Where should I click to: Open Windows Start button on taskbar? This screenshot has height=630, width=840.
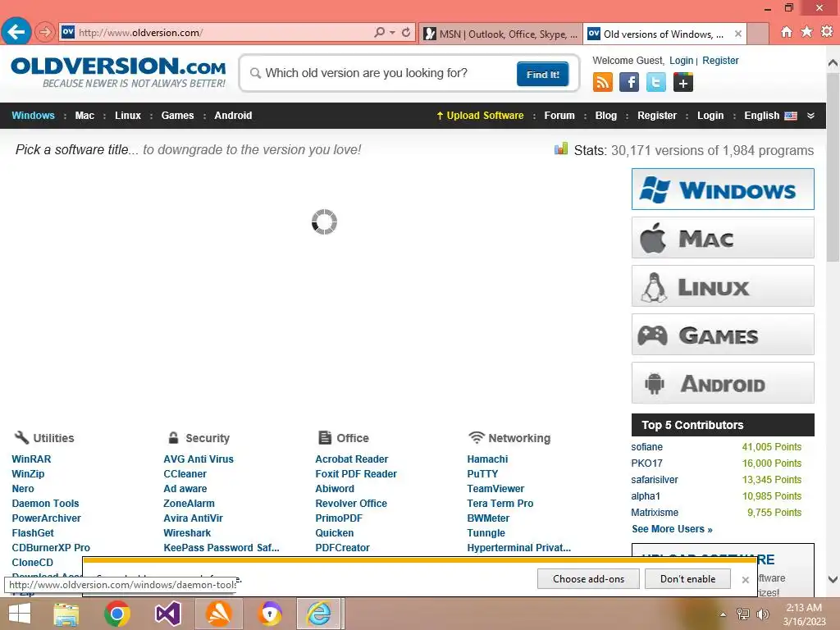point(20,614)
